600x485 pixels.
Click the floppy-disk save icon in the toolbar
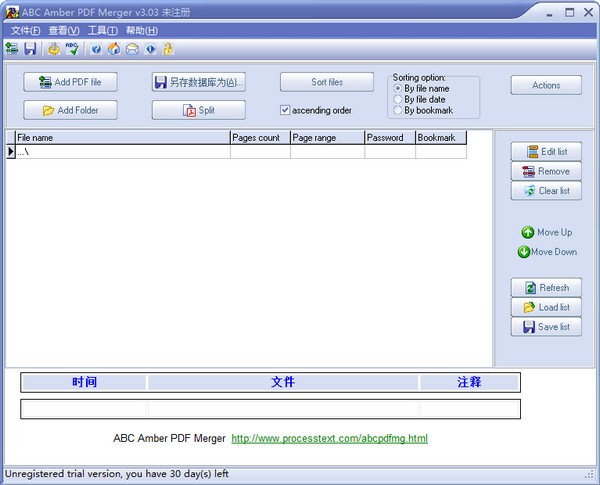point(30,49)
